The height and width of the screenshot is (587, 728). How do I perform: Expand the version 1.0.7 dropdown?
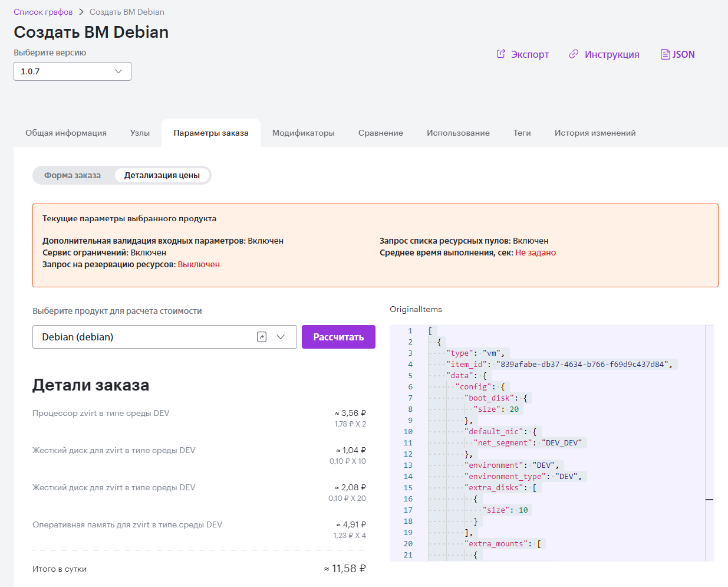73,71
